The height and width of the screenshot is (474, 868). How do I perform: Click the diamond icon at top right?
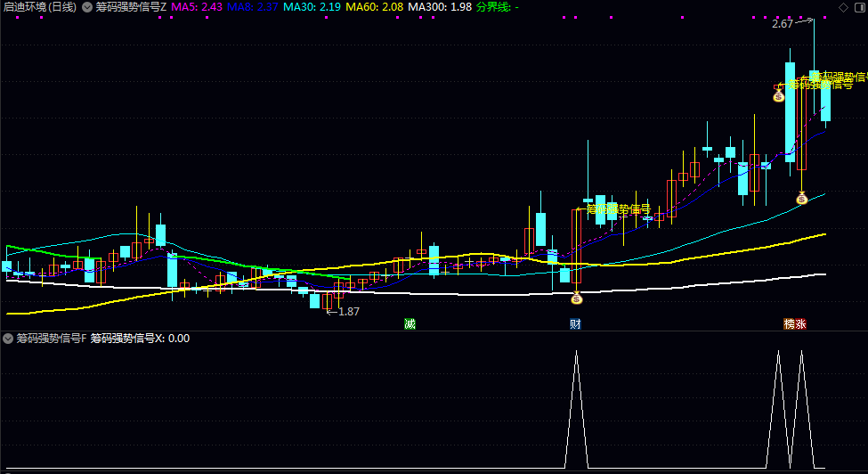pyautogui.click(x=843, y=7)
